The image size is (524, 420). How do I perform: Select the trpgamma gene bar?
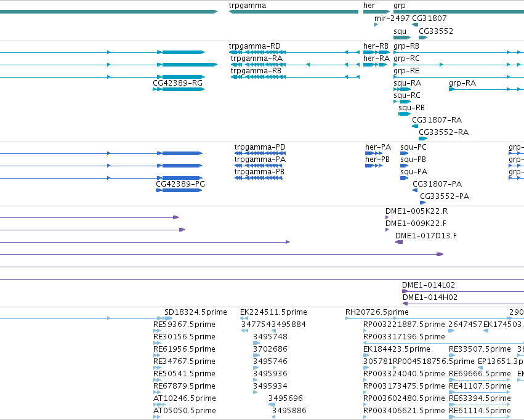[294, 12]
